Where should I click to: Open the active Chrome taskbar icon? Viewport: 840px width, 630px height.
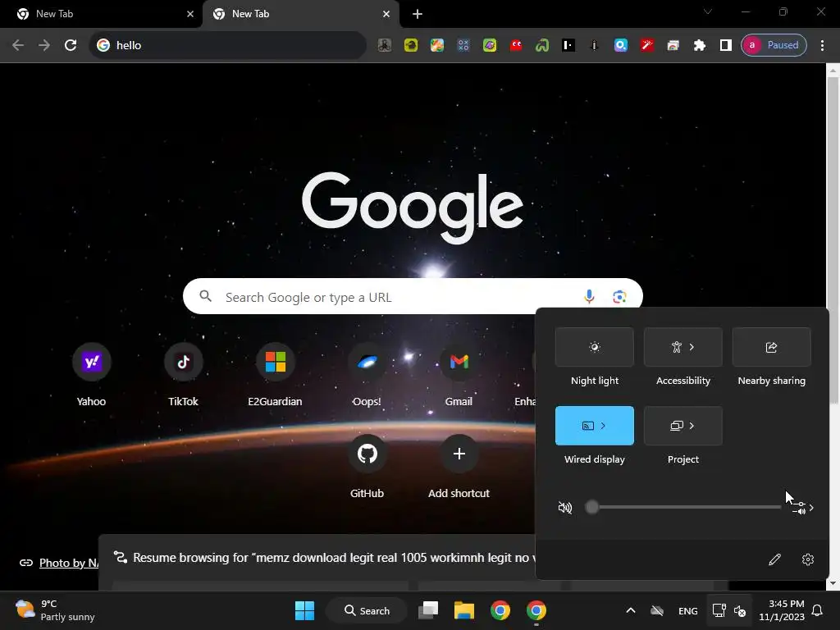pos(536,610)
